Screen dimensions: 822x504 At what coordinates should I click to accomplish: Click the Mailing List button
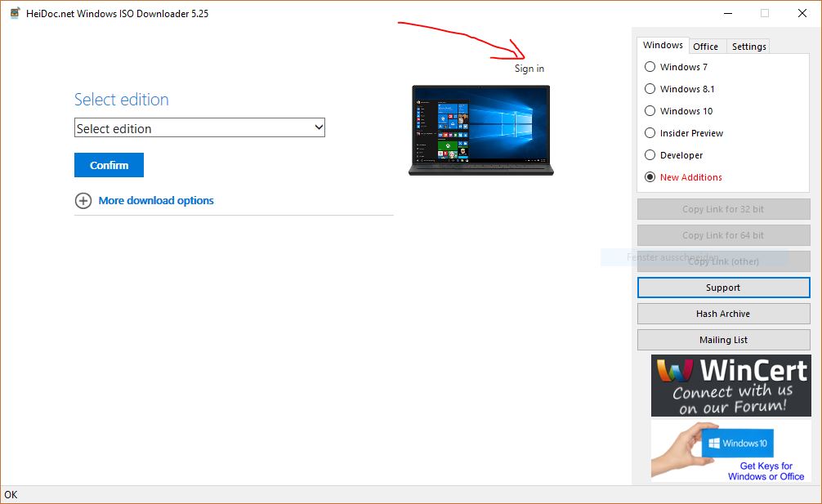723,340
